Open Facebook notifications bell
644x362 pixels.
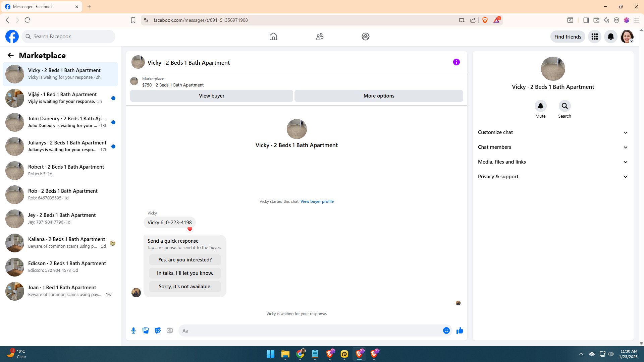(610, 37)
